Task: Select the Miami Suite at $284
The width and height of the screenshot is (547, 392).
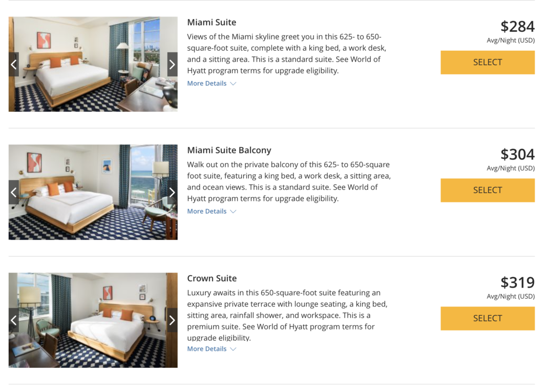Action: point(487,63)
